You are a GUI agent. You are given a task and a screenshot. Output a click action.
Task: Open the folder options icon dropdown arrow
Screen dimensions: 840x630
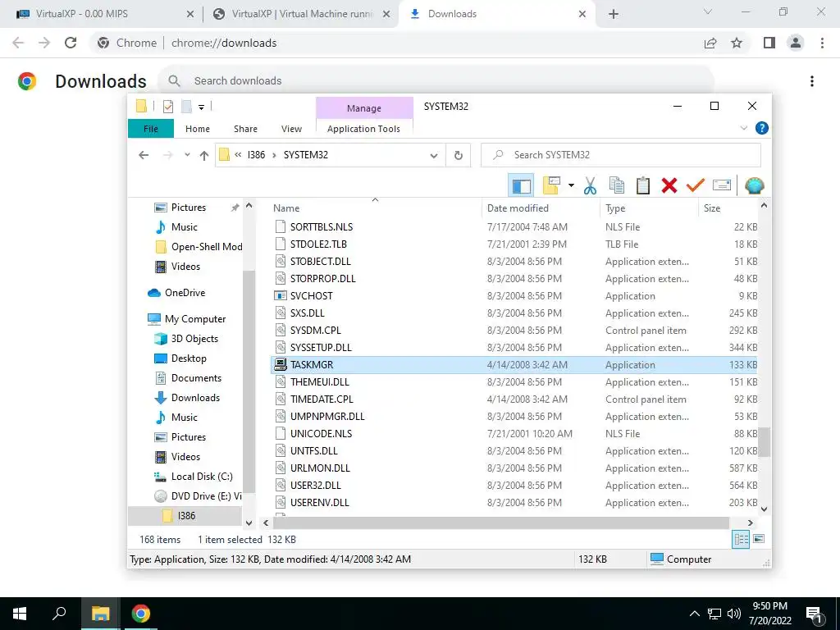tap(571, 186)
